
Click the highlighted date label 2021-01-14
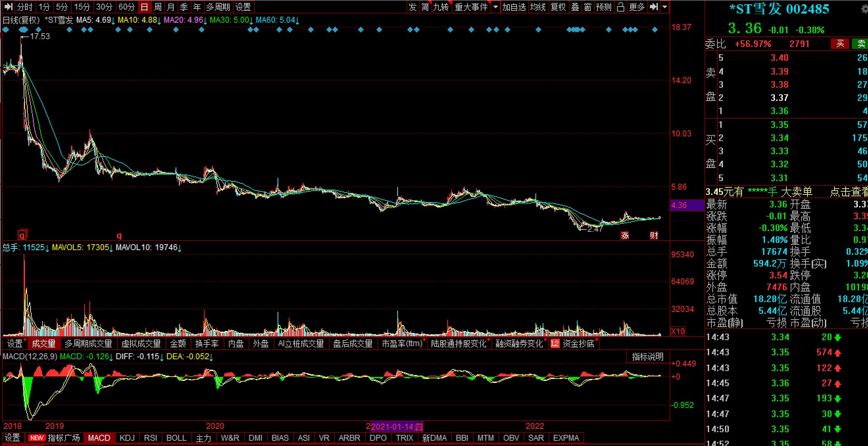click(397, 427)
